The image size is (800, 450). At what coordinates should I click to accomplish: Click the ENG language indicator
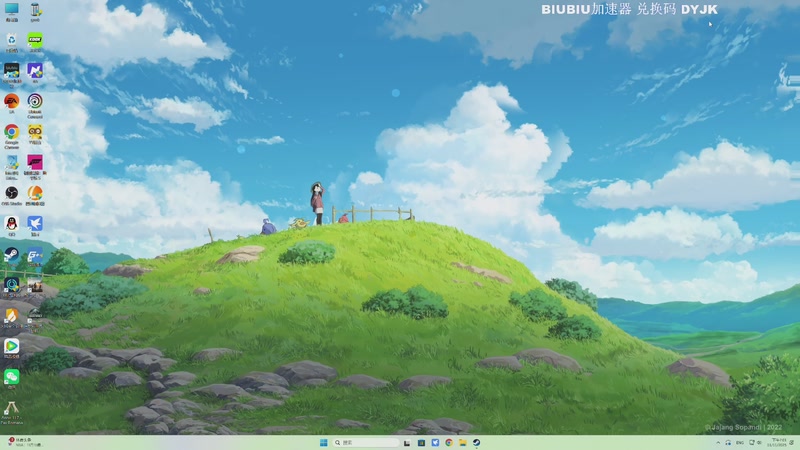click(x=740, y=442)
